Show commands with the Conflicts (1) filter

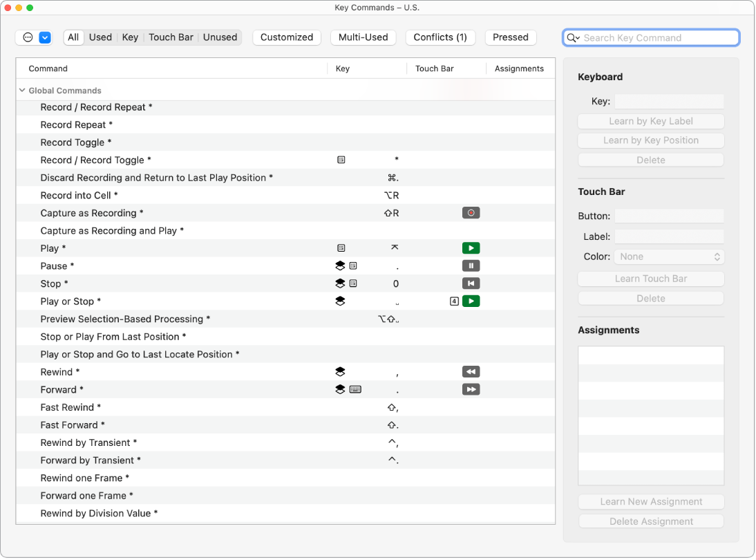[x=440, y=37]
